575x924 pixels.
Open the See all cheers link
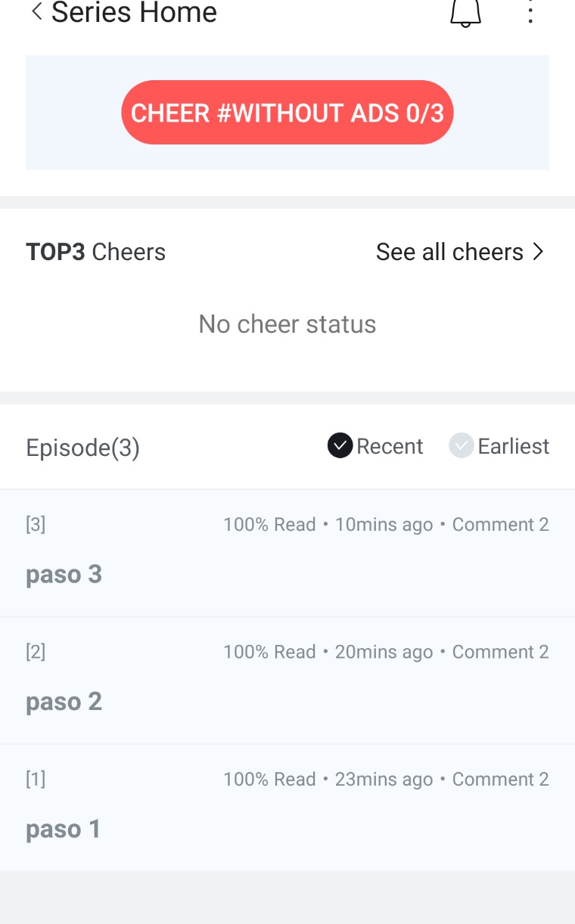pyautogui.click(x=450, y=252)
